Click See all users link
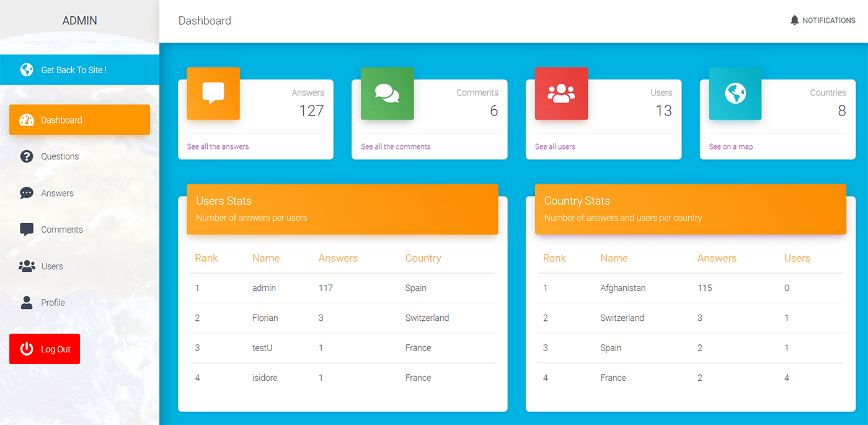Viewport: 868px width, 425px height. [x=554, y=146]
